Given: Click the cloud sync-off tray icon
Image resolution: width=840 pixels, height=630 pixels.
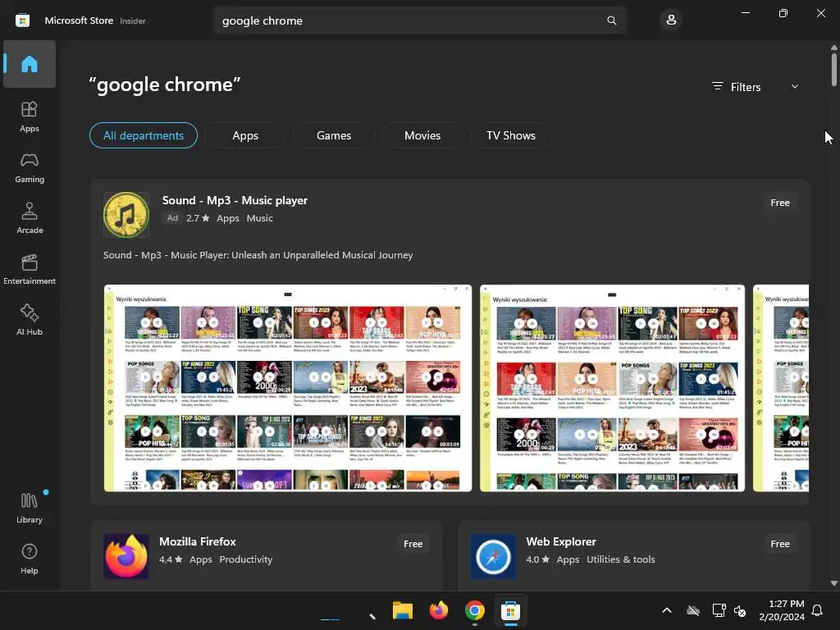Looking at the screenshot, I should 693,610.
